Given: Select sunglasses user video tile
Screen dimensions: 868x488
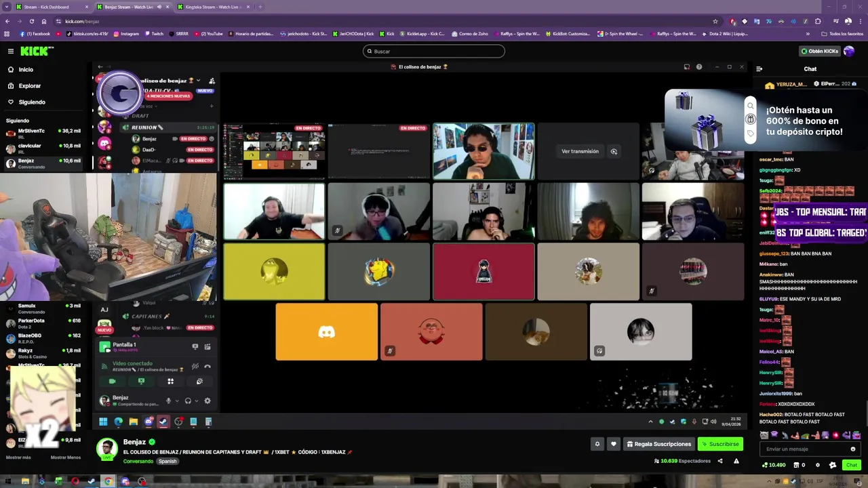Looking at the screenshot, I should point(484,151).
